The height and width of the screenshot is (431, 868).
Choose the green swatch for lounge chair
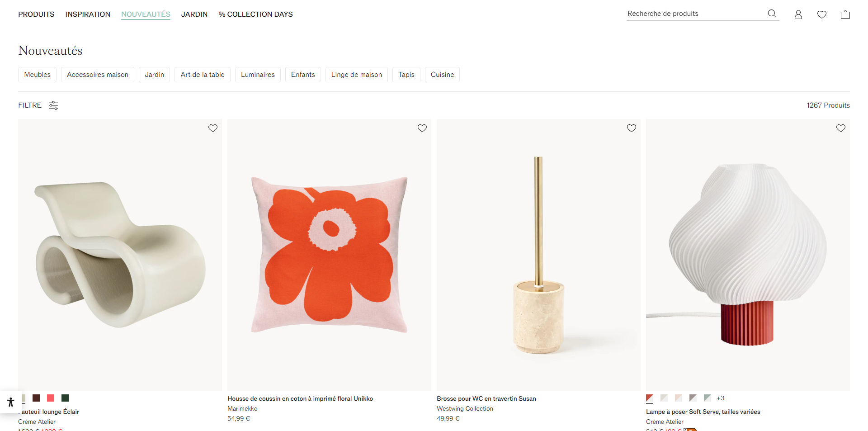tap(65, 398)
